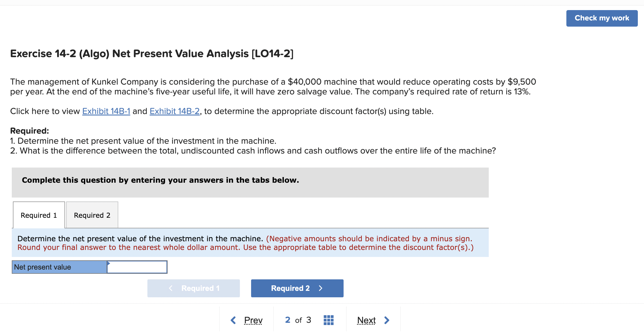This screenshot has width=644, height=334.
Task: Switch to the Required 1 tab
Action: (38, 215)
